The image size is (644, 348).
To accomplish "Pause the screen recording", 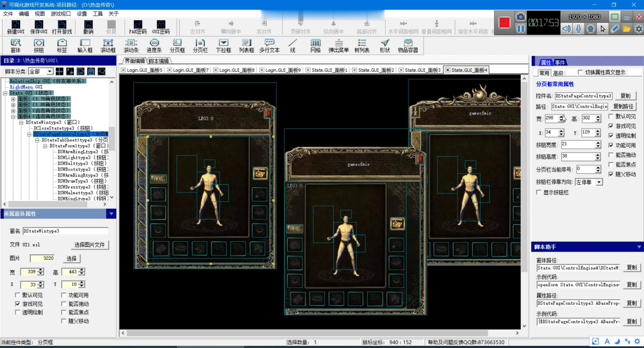I will tap(521, 29).
